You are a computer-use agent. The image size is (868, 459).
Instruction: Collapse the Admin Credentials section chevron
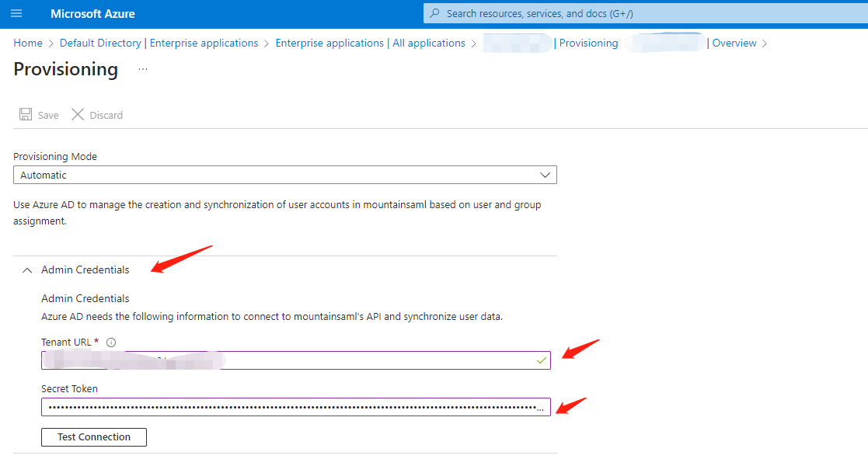point(27,270)
